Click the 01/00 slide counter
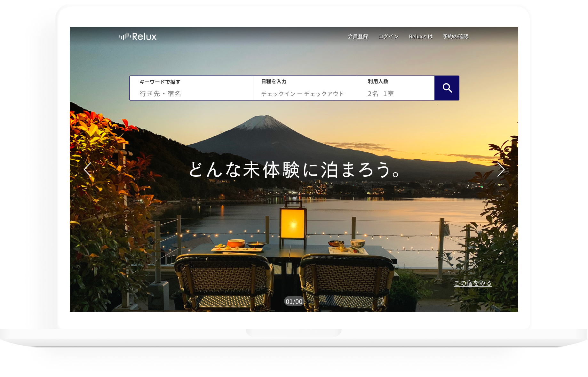Screen dimensions: 588x377 click(x=294, y=301)
